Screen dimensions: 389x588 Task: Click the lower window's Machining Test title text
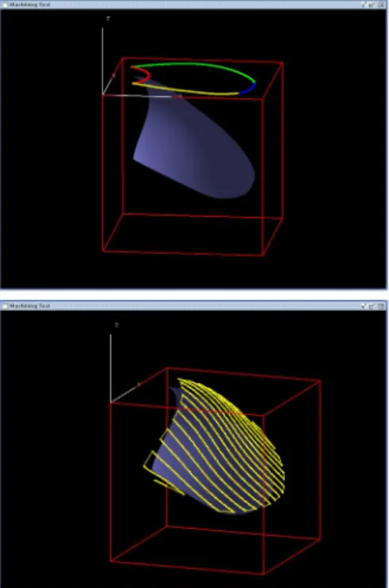coord(29,305)
